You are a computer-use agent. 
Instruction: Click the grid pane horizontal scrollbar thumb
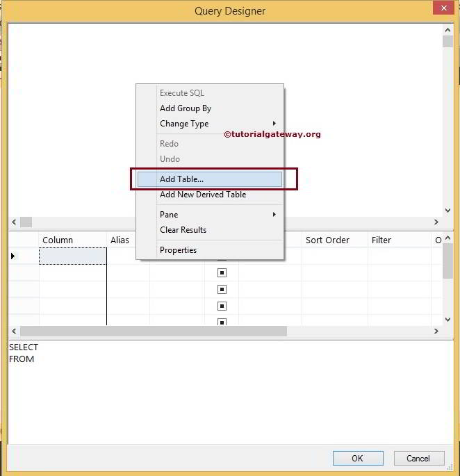coord(154,331)
